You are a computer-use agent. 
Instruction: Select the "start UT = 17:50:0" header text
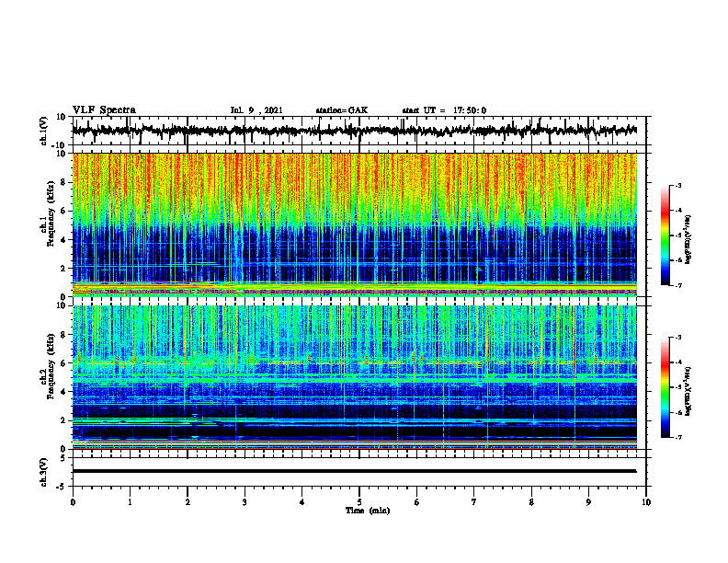pos(444,110)
